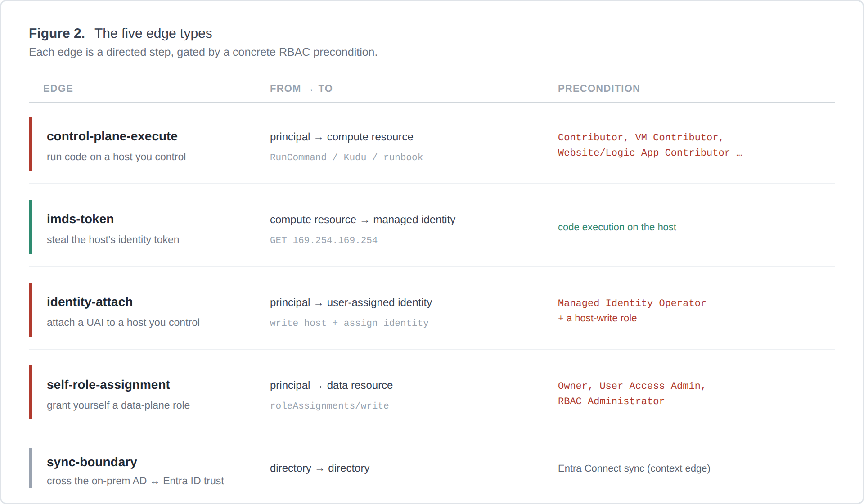Click the "roleAssignments/write" text

click(x=329, y=406)
